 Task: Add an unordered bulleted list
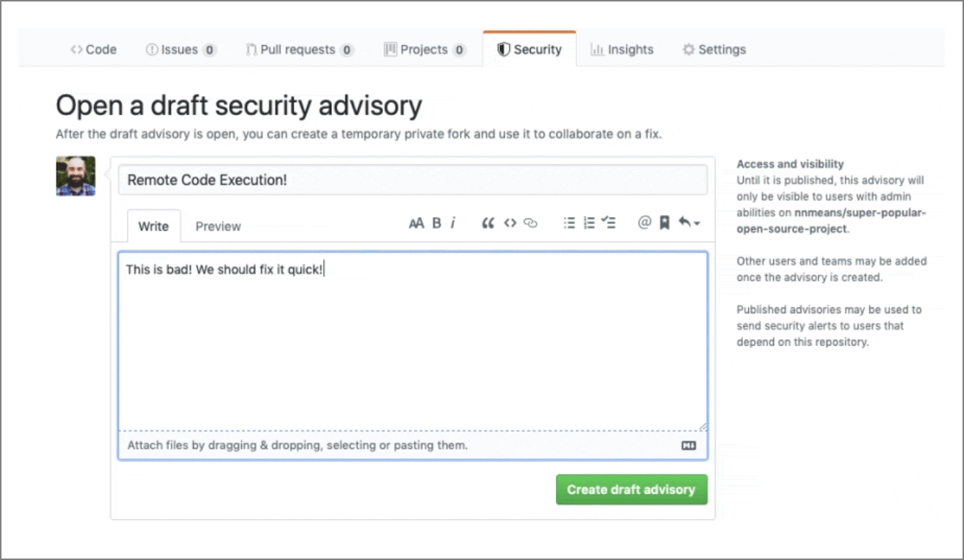[569, 222]
